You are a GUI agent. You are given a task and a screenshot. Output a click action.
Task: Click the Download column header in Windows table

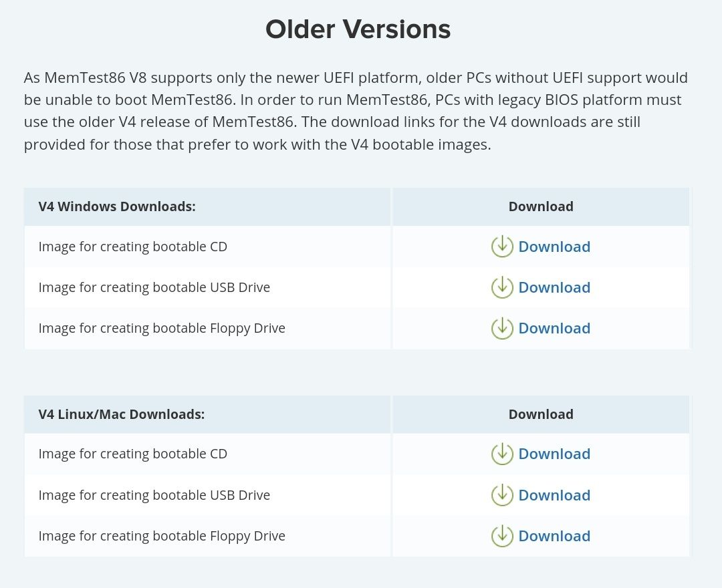[541, 206]
